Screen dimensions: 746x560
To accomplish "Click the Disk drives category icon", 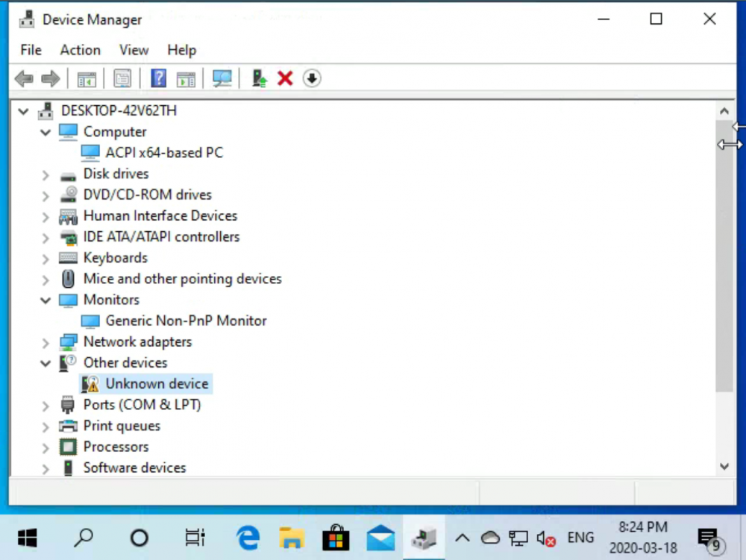I will coord(68,177).
